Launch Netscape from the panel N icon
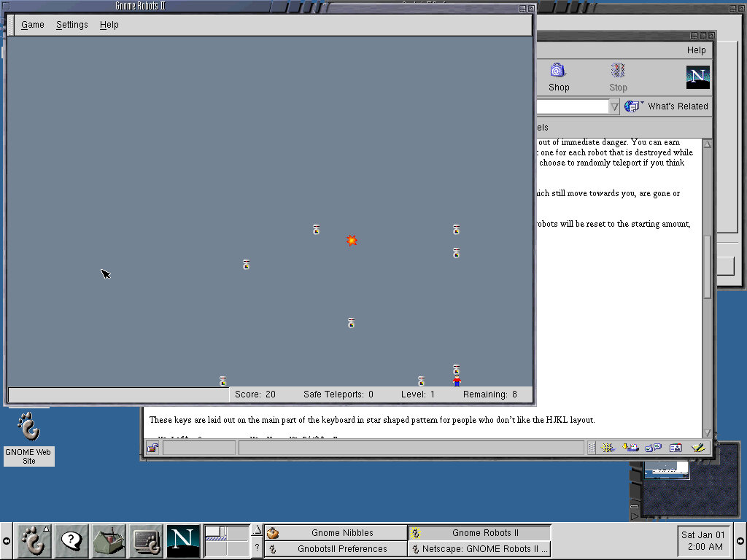Viewport: 747px width, 560px height. [x=183, y=541]
